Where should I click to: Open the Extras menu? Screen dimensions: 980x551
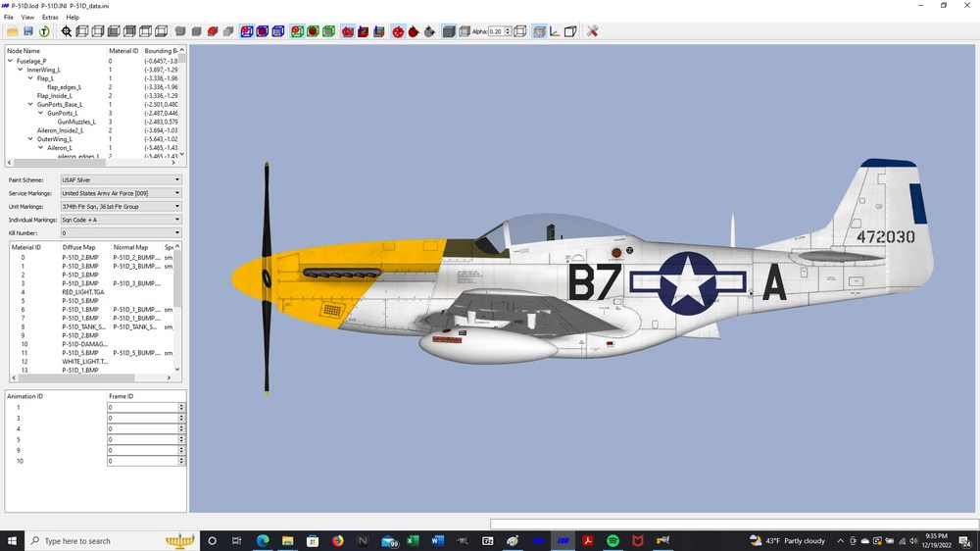pos(50,18)
